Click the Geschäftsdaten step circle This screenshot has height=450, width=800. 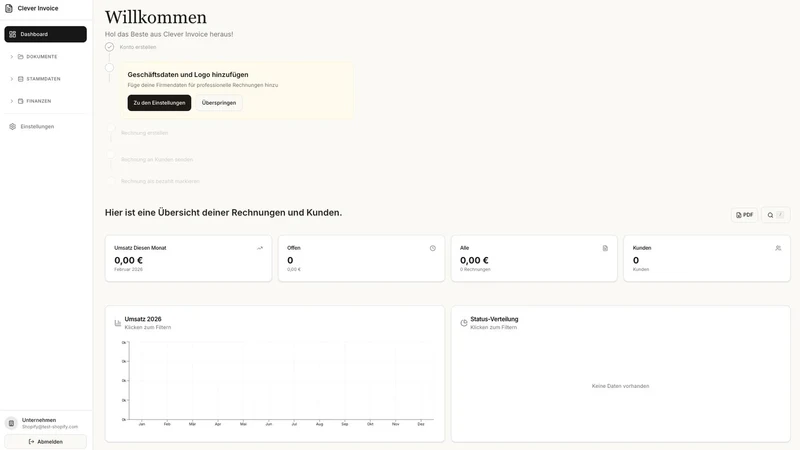(109, 67)
